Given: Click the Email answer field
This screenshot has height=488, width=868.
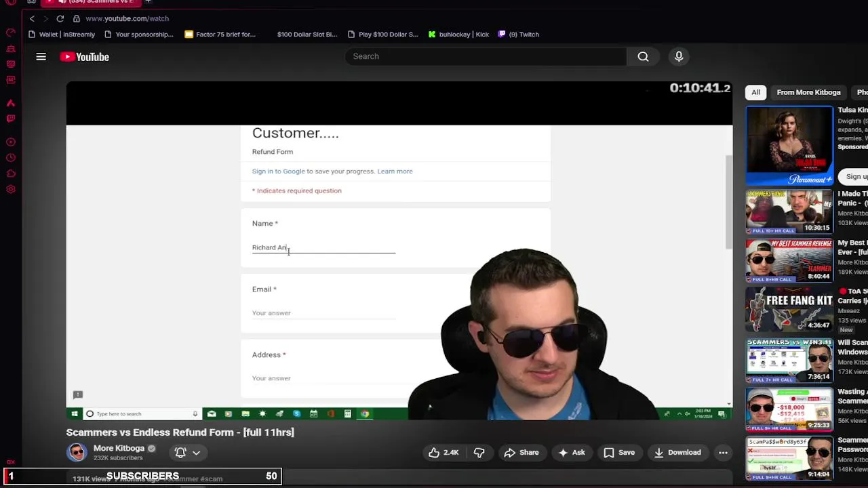Looking at the screenshot, I should [x=323, y=312].
